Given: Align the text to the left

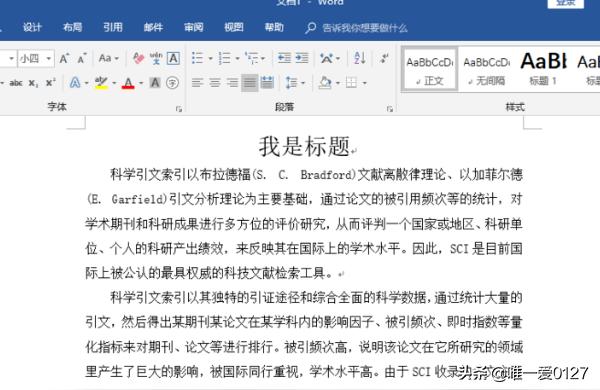Looking at the screenshot, I should pos(197,83).
